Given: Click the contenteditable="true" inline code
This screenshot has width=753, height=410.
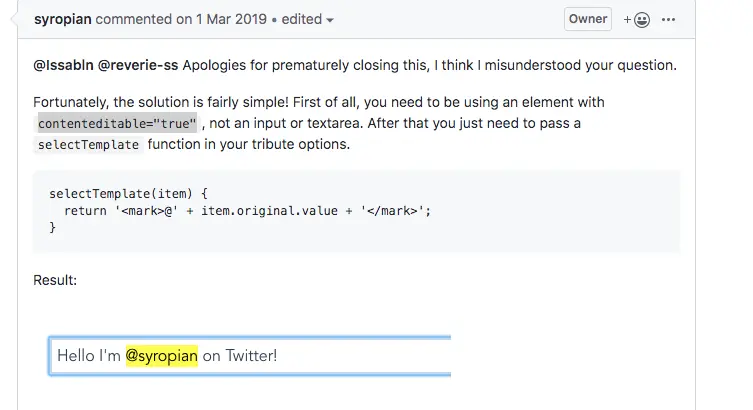Looking at the screenshot, I should pos(119,123).
